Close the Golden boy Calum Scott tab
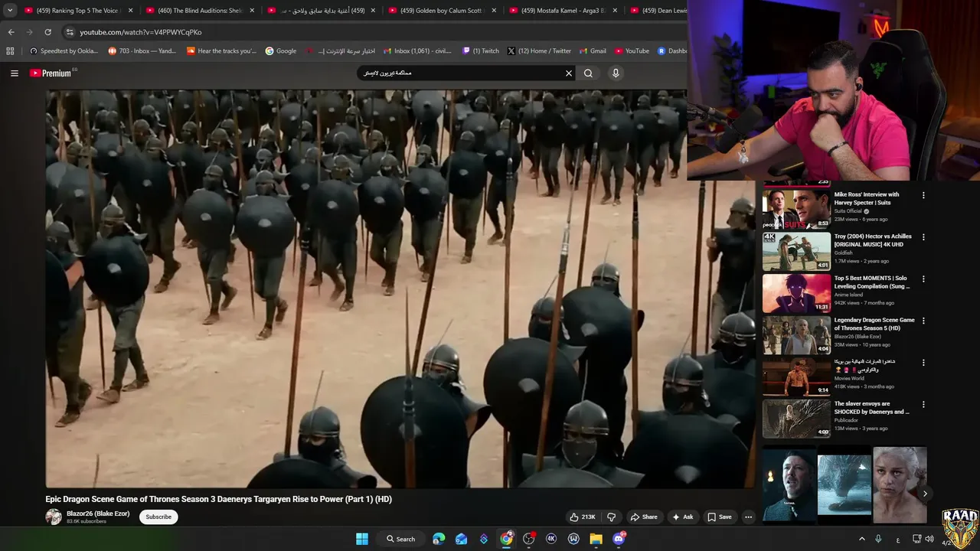The width and height of the screenshot is (980, 551). click(x=494, y=11)
